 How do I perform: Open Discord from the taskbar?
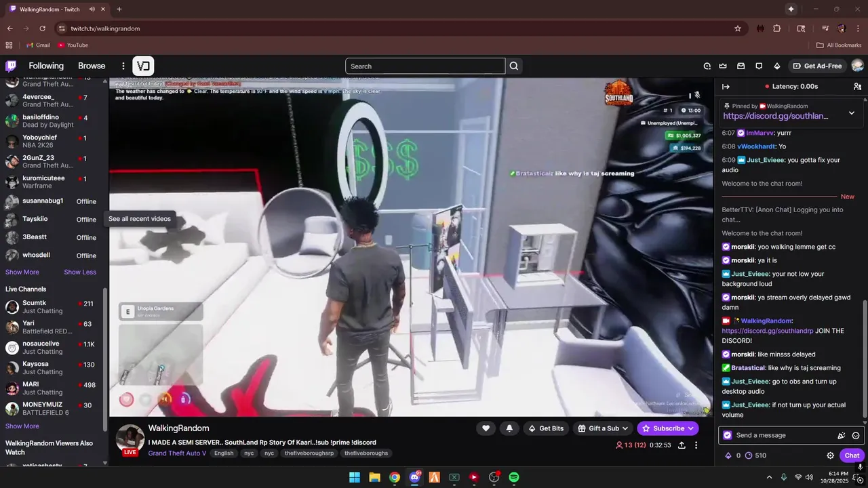point(414,477)
